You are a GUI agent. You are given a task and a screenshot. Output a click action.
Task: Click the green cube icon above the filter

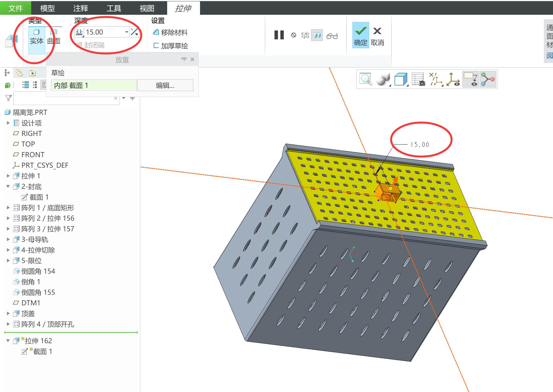point(8,85)
